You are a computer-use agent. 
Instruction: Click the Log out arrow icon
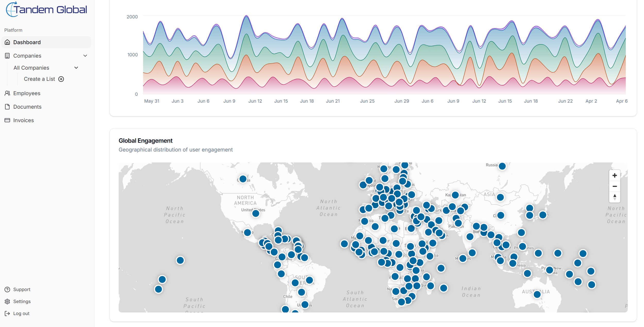point(7,313)
